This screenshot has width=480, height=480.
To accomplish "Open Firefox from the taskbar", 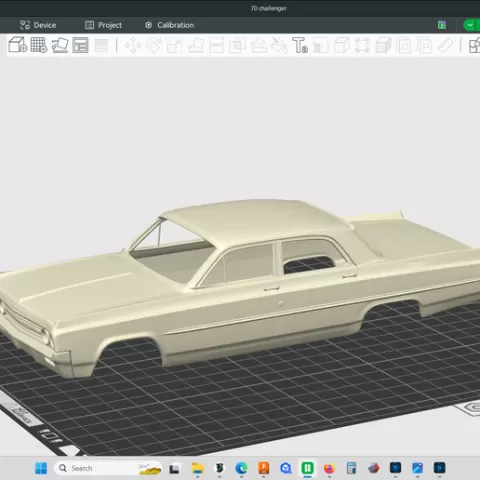I will [329, 468].
